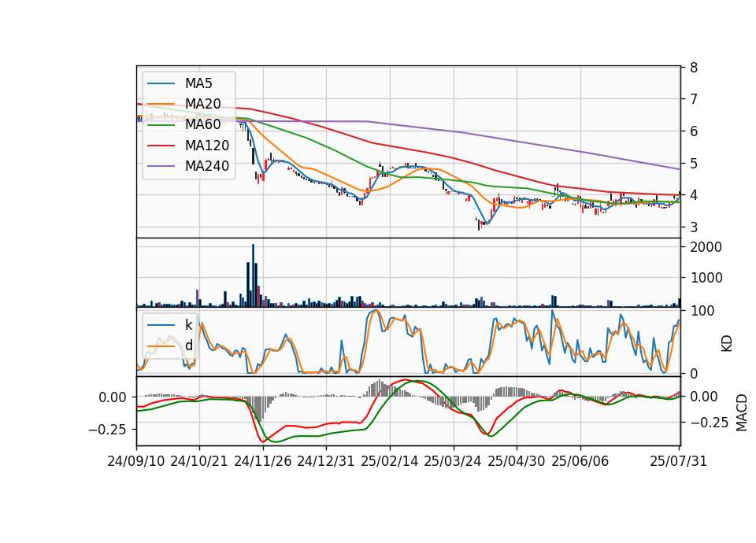Click the volume axis value 1000

[706, 278]
